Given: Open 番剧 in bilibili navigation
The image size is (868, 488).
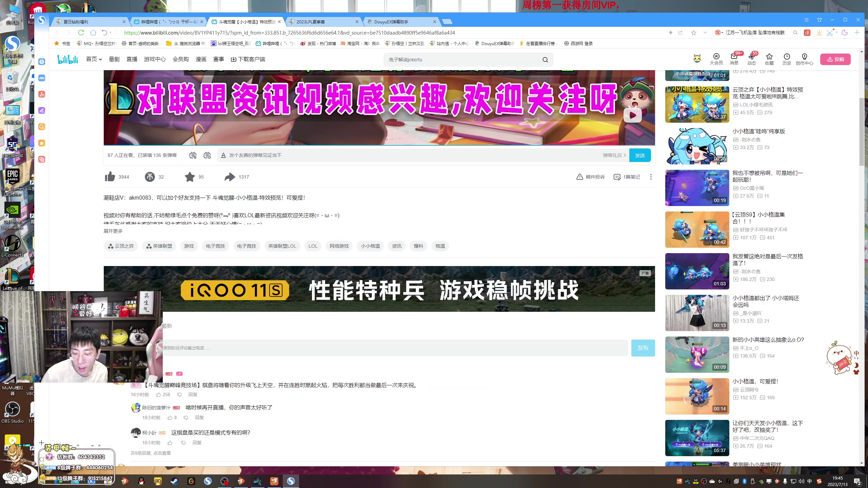Looking at the screenshot, I should pos(114,59).
